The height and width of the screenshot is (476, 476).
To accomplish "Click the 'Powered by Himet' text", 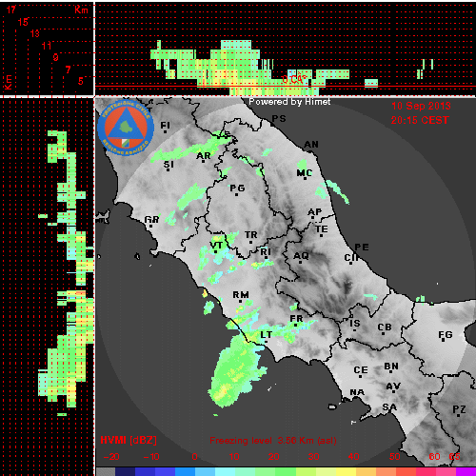I will click(x=289, y=102).
